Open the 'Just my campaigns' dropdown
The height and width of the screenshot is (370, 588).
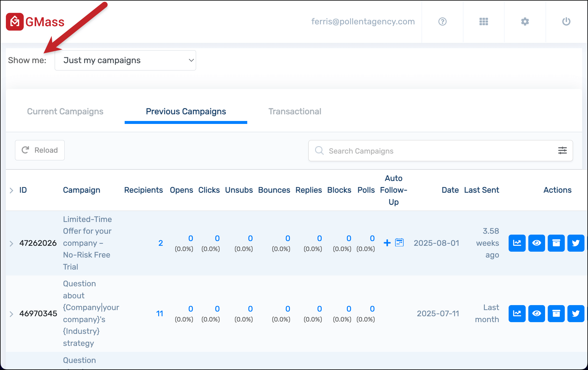point(125,60)
